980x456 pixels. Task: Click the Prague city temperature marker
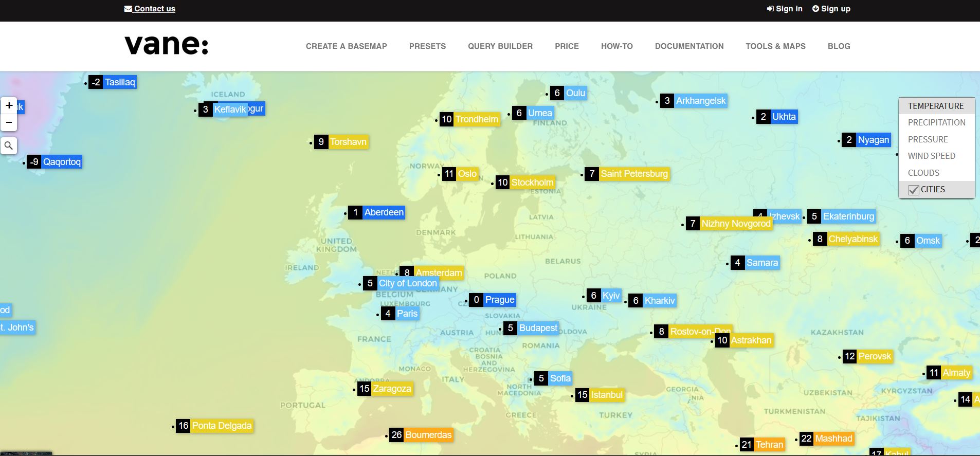click(492, 300)
